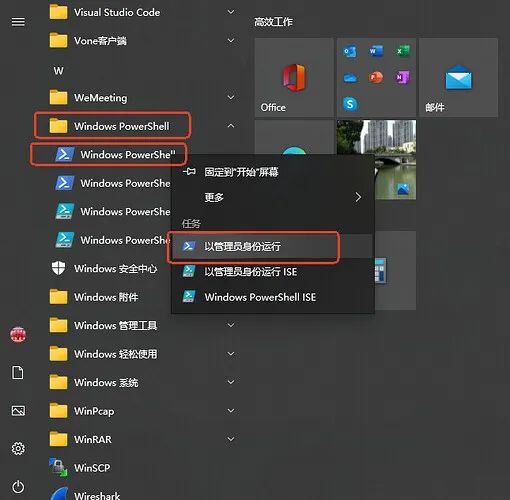Open the Office tile
510x500 pixels.
click(x=294, y=77)
